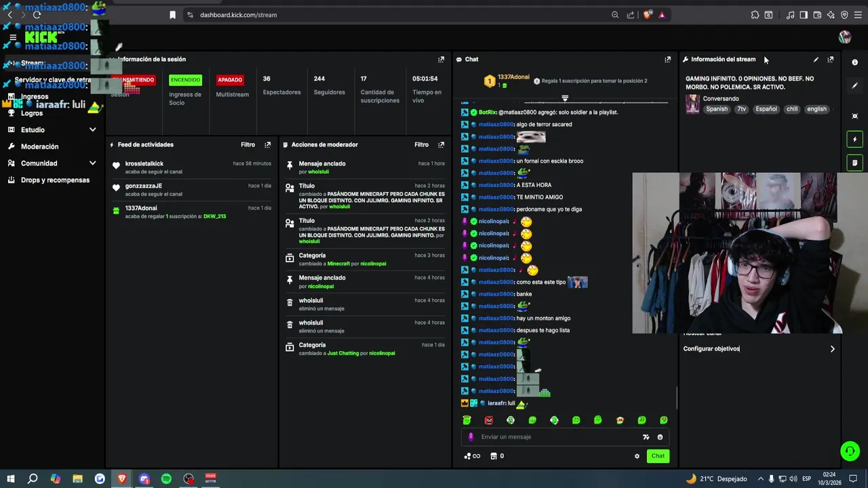Open DKW_213 user link in feed
The width and height of the screenshot is (868, 488).
[x=214, y=217]
